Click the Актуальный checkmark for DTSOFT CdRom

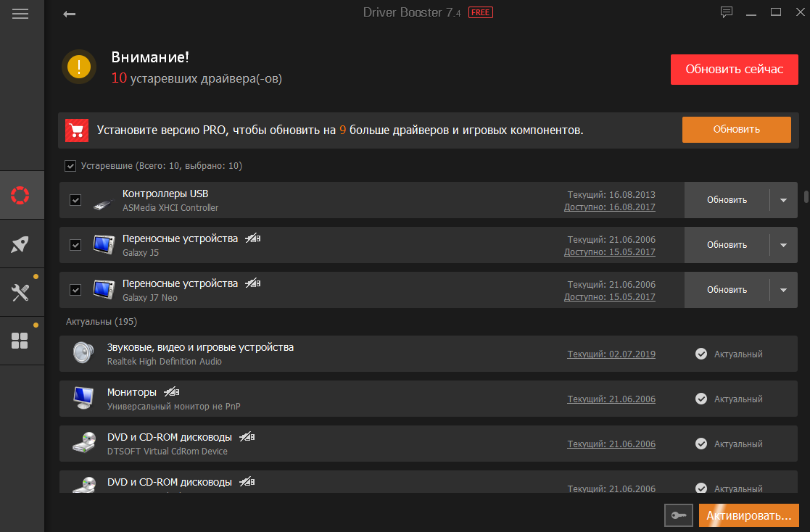pos(701,444)
